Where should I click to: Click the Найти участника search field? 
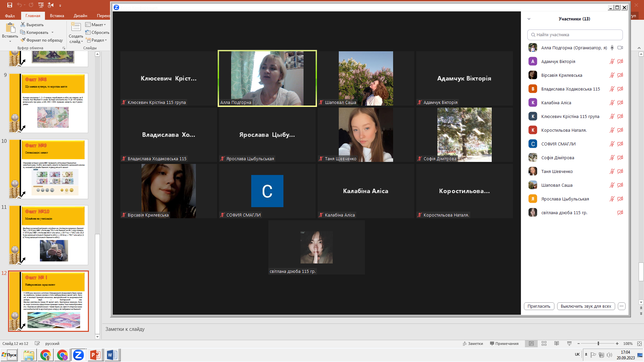pos(575,35)
